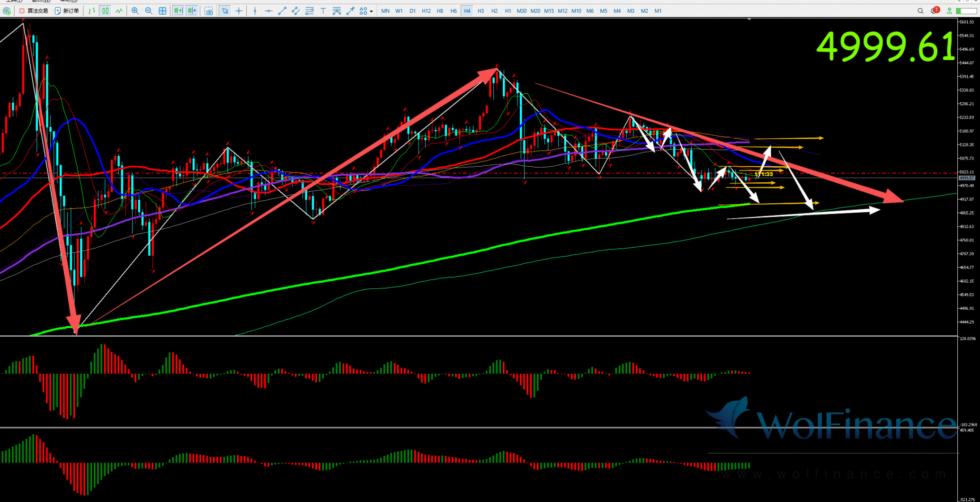980x502 pixels.
Task: Toggle chart auto-scroll to latest bar
Action: tap(178, 11)
